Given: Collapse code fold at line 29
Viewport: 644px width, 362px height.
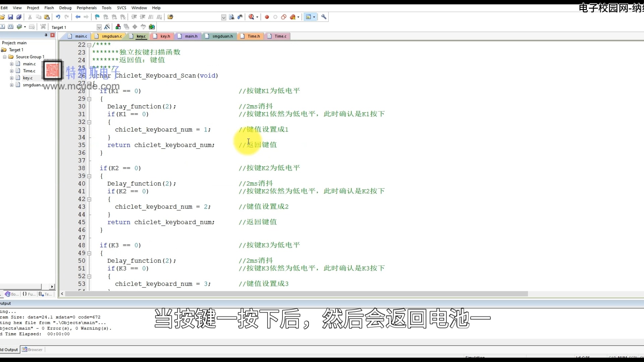Looking at the screenshot, I should [89, 99].
